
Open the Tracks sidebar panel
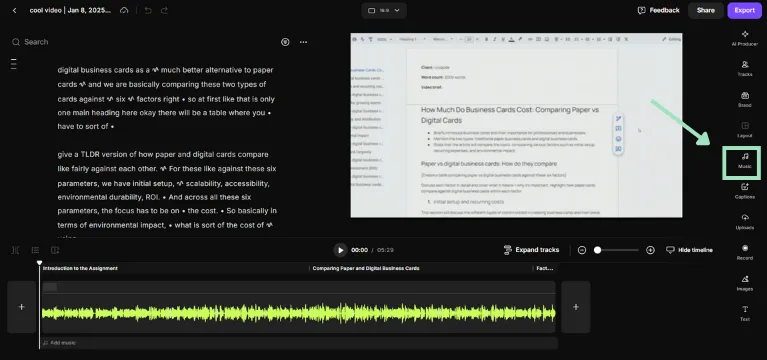coord(744,68)
